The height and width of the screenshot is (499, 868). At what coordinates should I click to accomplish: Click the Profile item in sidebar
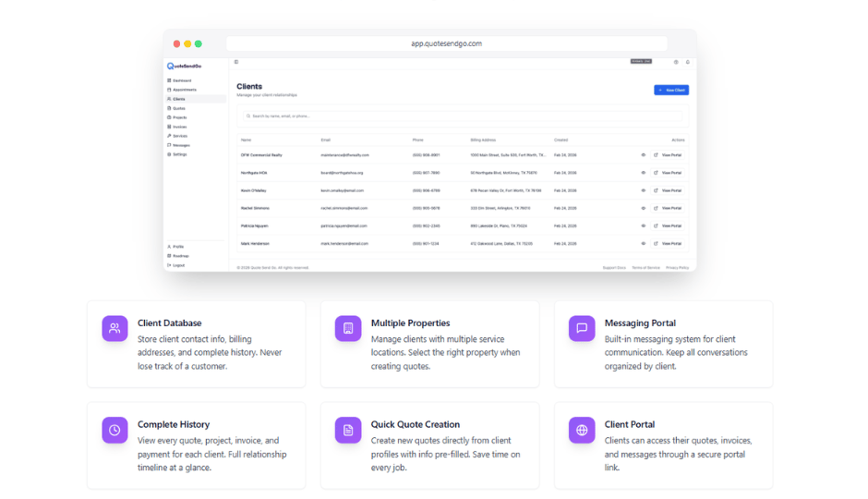click(x=176, y=247)
